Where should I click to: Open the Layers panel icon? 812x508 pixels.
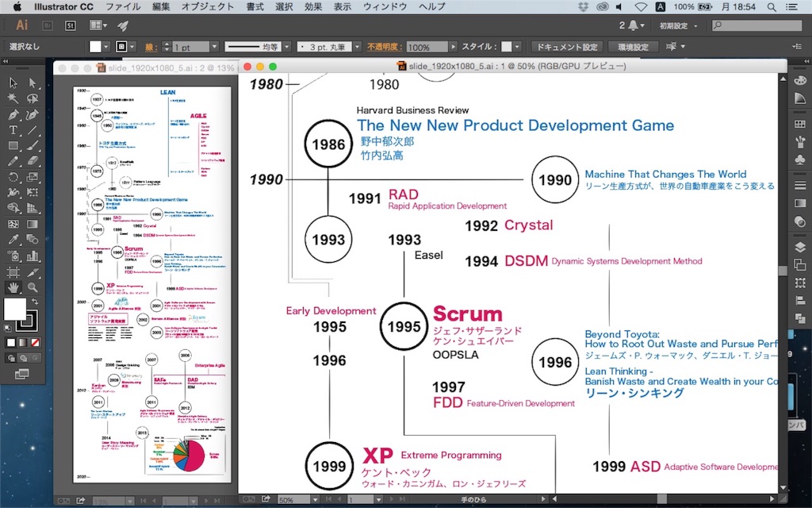coord(800,248)
